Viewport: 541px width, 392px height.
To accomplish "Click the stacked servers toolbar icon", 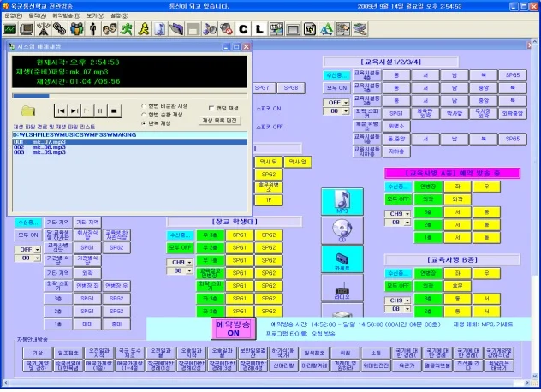I will [x=360, y=29].
